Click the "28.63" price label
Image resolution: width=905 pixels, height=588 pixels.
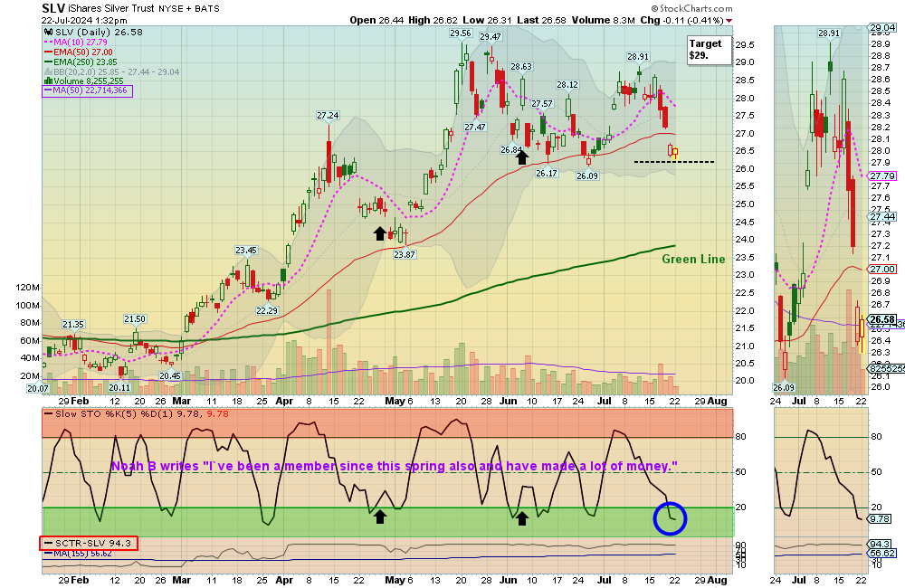pyautogui.click(x=521, y=67)
